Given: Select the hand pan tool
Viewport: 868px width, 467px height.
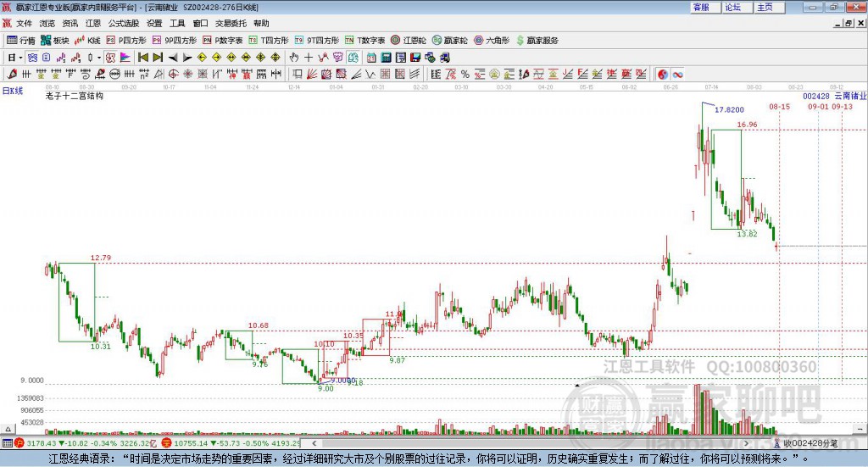Looking at the screenshot, I should [x=294, y=58].
